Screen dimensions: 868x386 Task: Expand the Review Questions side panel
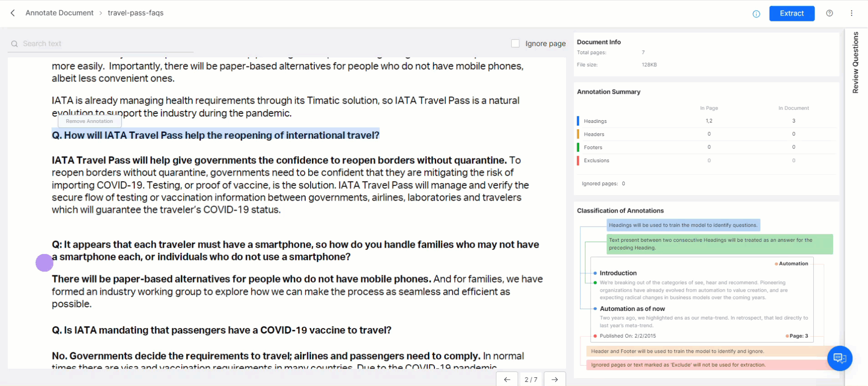(855, 62)
